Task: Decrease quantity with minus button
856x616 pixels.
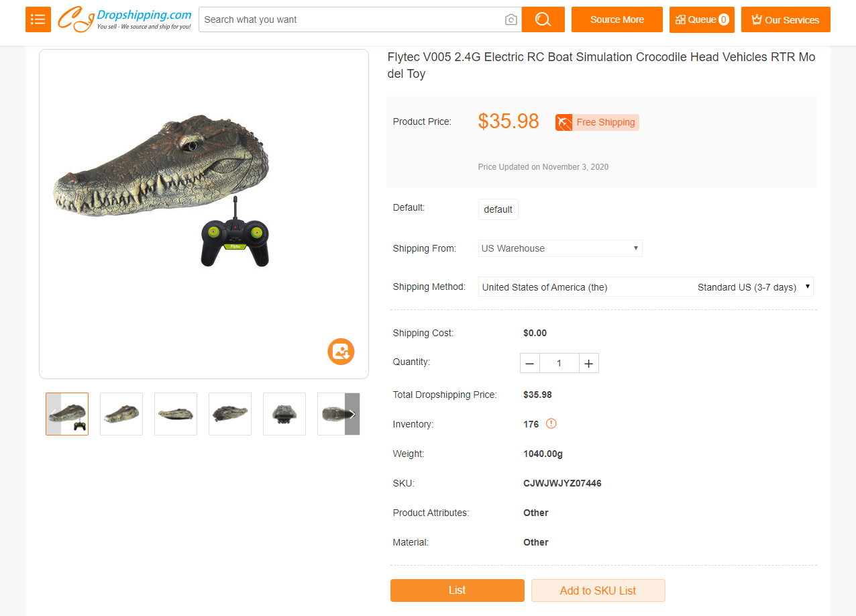Action: [x=530, y=363]
